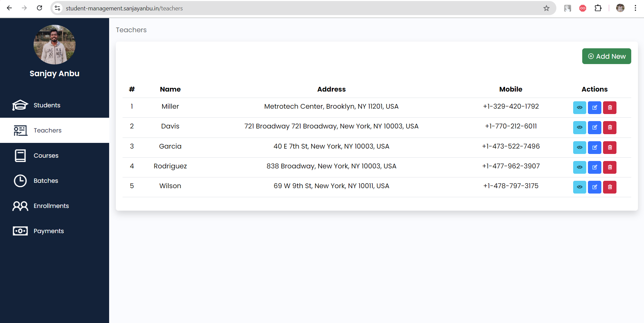Bookmark this page with star icon
Image resolution: width=644 pixels, height=323 pixels.
coord(546,8)
